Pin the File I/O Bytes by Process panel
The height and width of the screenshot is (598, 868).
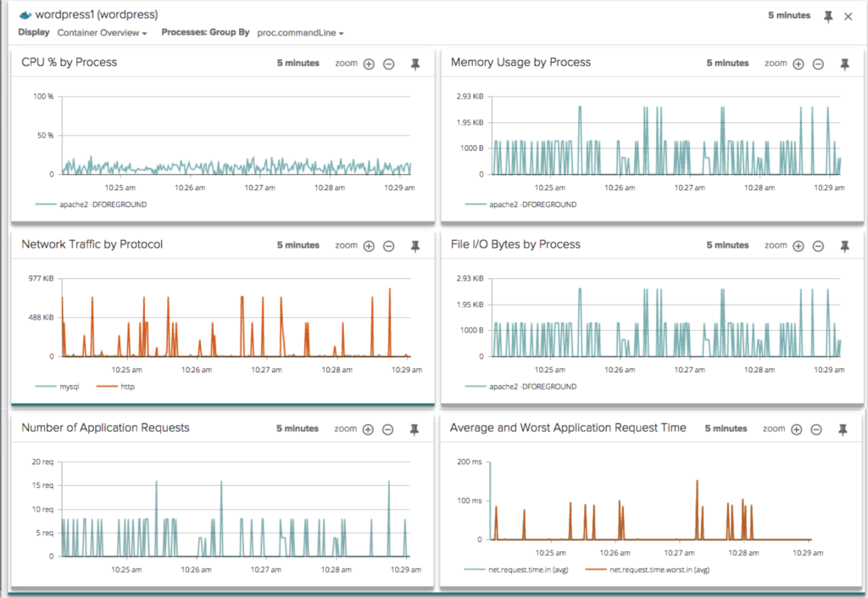pos(845,246)
